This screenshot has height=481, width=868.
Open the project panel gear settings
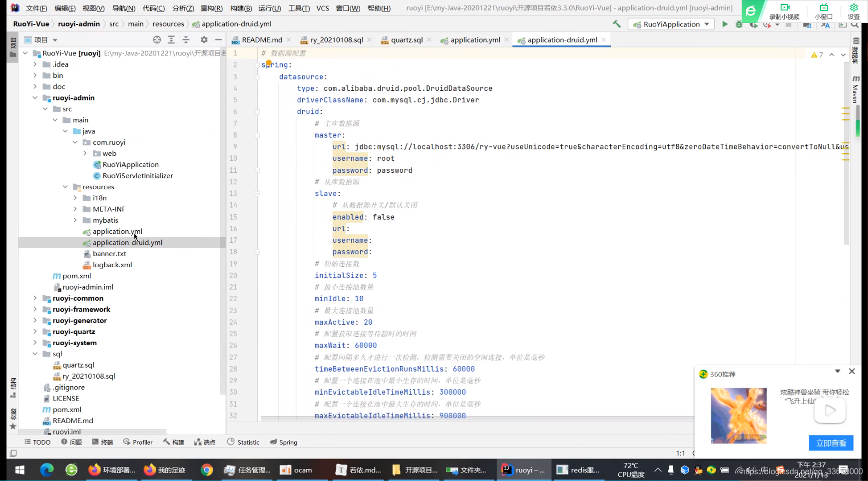[204, 39]
